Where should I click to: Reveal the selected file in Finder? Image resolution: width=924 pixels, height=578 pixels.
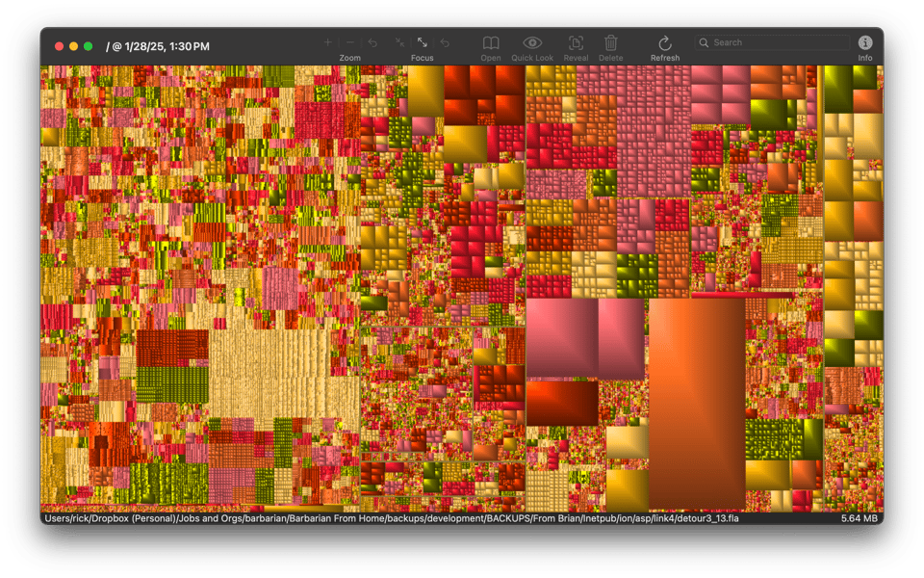pos(576,43)
